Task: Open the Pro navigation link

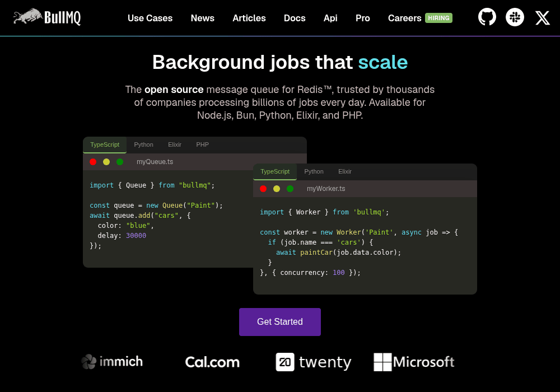Action: pos(363,18)
